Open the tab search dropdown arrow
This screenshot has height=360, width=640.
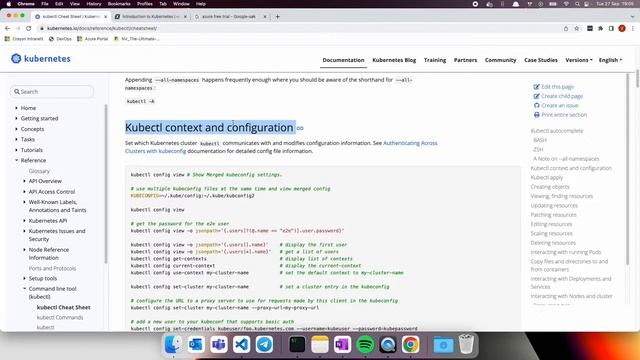(633, 16)
